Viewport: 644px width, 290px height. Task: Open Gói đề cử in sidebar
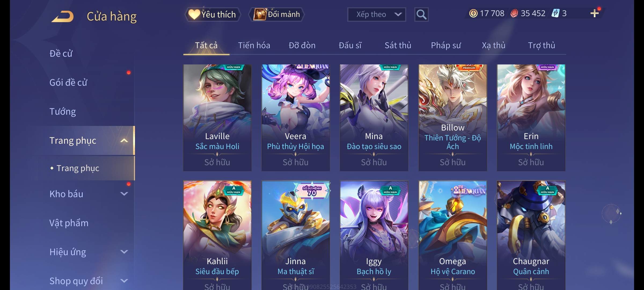point(68,82)
